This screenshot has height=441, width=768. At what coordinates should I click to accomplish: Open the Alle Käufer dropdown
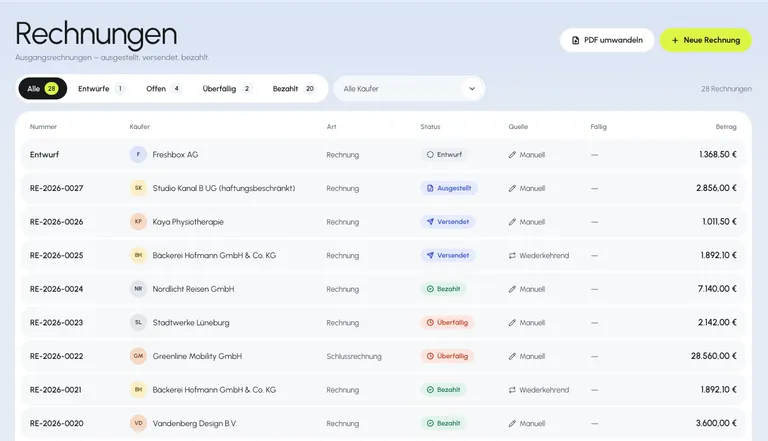[409, 89]
